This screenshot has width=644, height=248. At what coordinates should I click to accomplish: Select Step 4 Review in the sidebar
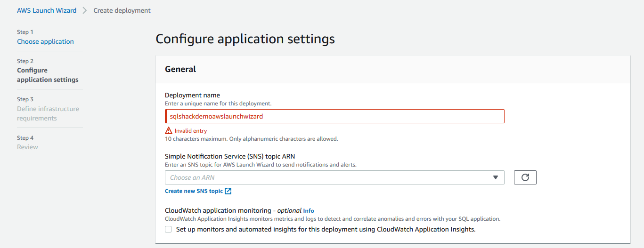pyautogui.click(x=27, y=147)
